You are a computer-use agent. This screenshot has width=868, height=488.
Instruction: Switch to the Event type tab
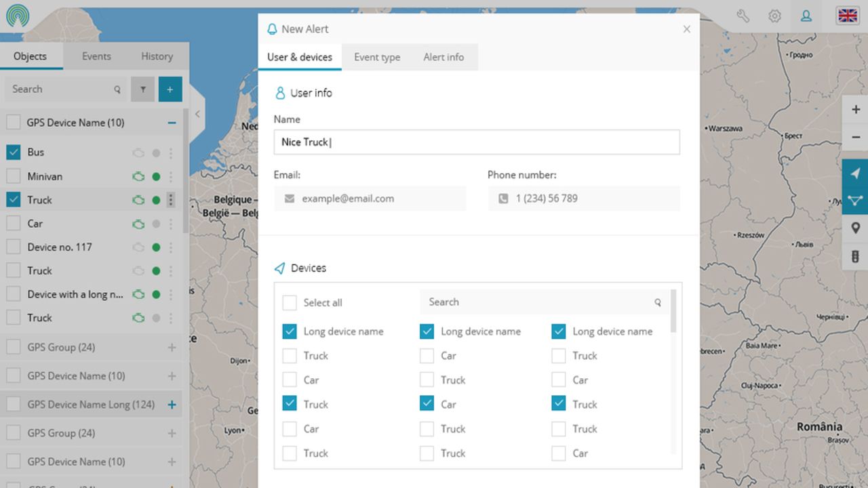377,57
